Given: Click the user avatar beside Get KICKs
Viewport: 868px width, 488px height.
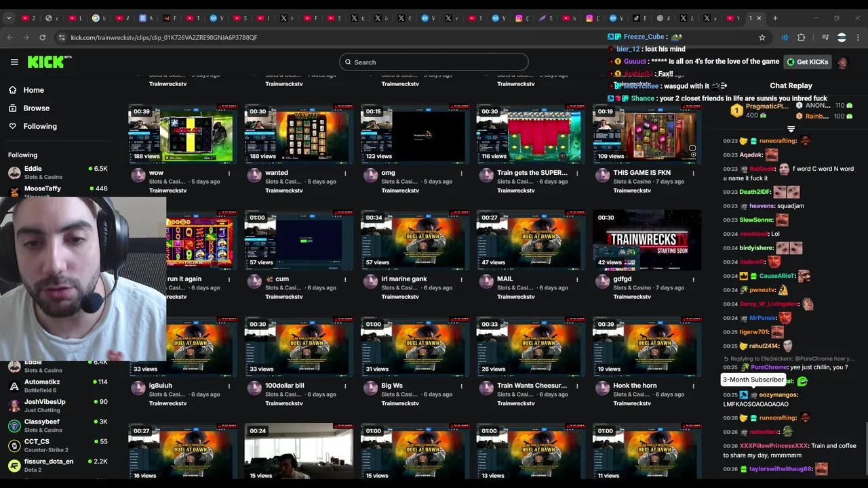Looking at the screenshot, I should (x=842, y=62).
